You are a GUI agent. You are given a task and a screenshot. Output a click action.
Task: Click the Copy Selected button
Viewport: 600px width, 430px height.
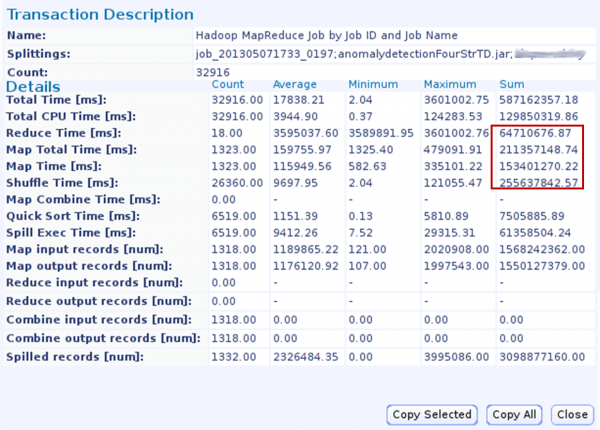432,415
